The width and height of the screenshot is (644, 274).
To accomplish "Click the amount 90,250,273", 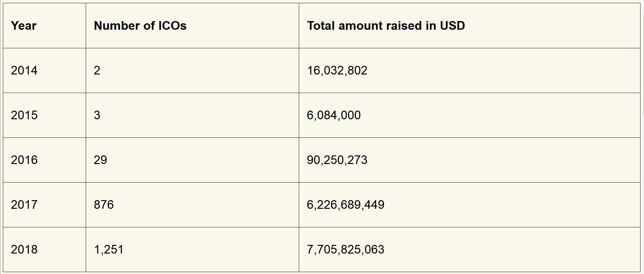I will (337, 160).
